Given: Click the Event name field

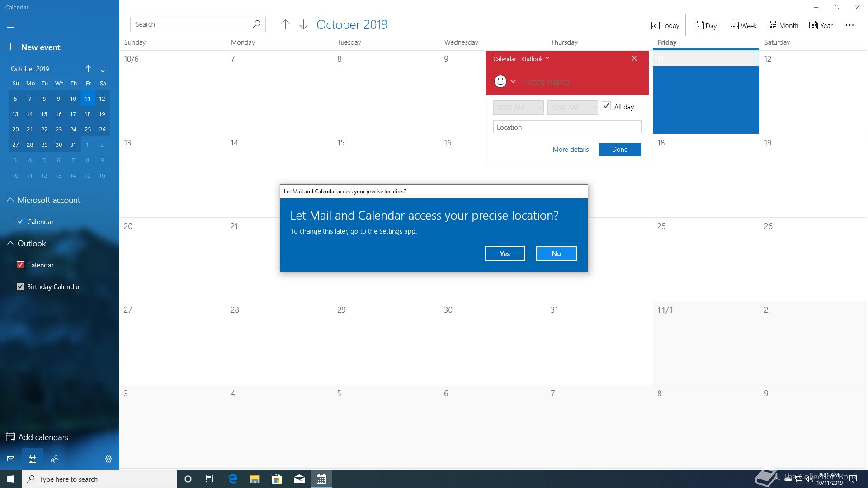Looking at the screenshot, I should [581, 82].
